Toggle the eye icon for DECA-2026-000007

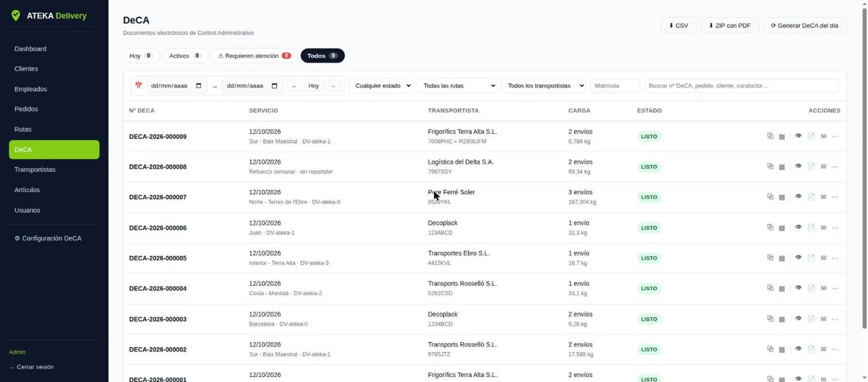pyautogui.click(x=799, y=197)
